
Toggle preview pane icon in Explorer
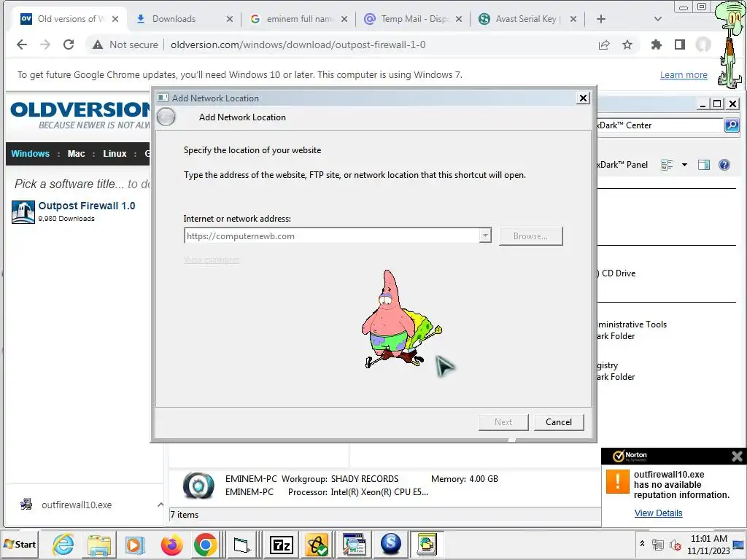[x=704, y=165]
